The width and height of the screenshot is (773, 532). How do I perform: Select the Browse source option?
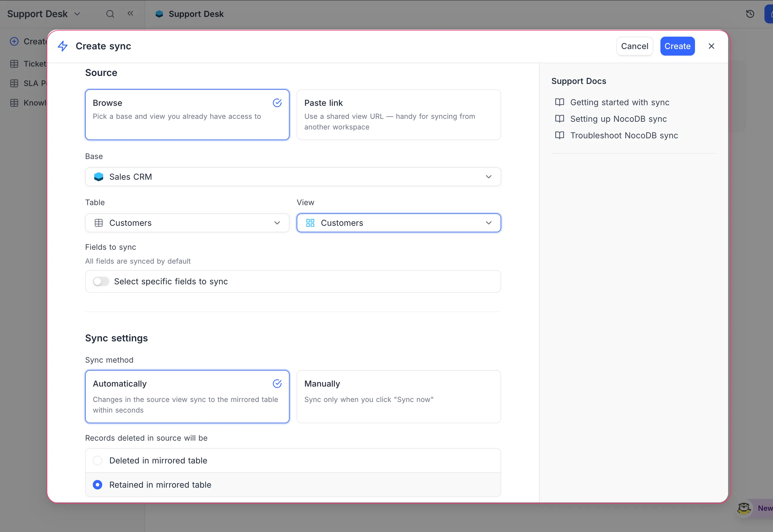point(187,115)
